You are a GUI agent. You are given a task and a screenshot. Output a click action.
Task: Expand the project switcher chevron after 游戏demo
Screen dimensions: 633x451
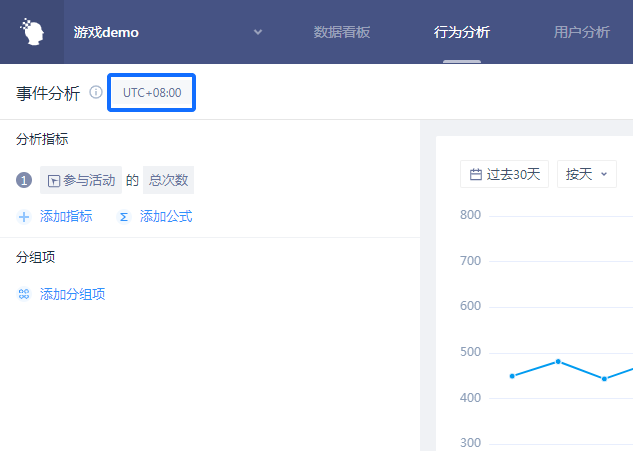pyautogui.click(x=258, y=32)
